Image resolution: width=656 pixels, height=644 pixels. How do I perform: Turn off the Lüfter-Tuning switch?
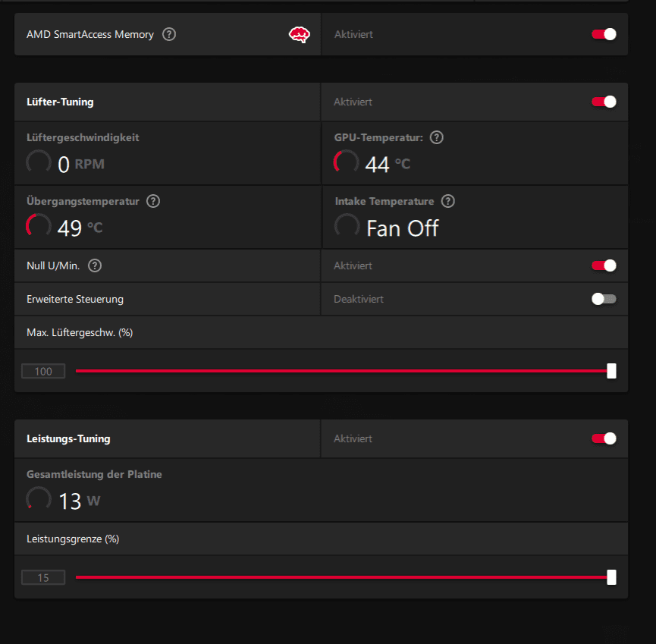pos(604,102)
